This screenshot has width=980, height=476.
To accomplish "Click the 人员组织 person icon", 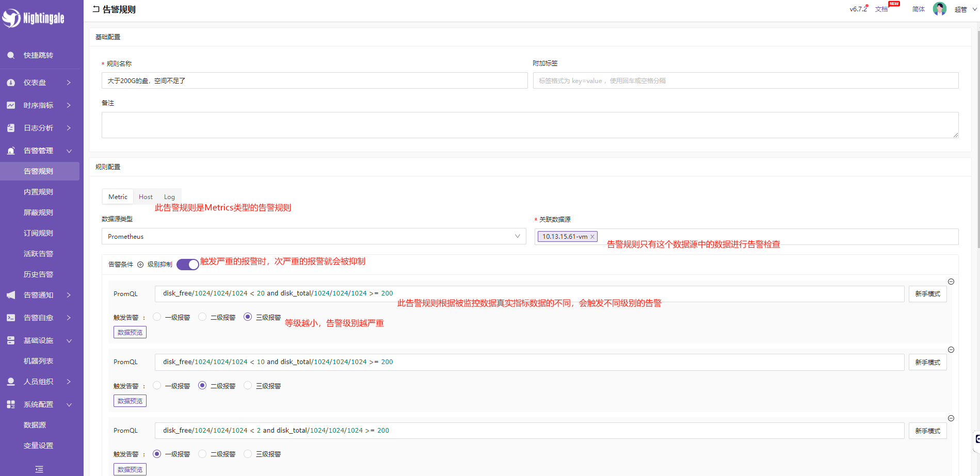I will tap(11, 382).
